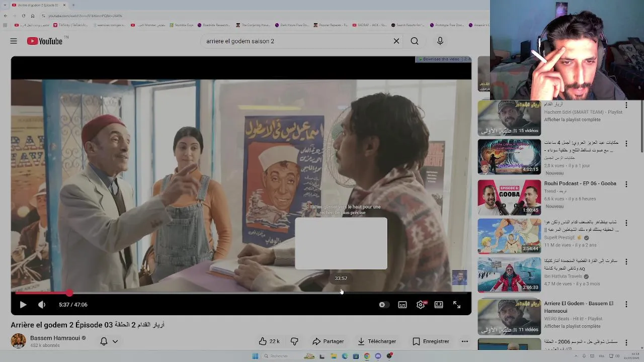The height and width of the screenshot is (362, 644).
Task: Like the video (22 k)
Action: coord(269,341)
